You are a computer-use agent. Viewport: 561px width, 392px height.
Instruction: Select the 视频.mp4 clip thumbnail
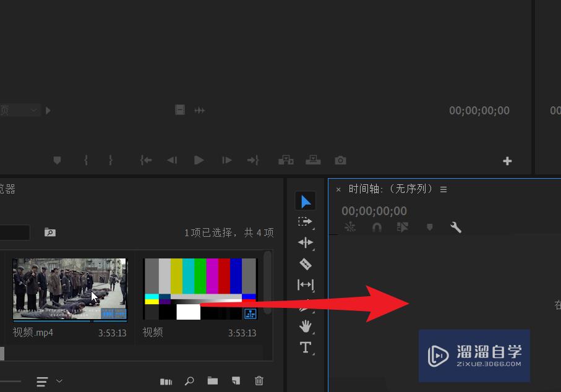(69, 288)
